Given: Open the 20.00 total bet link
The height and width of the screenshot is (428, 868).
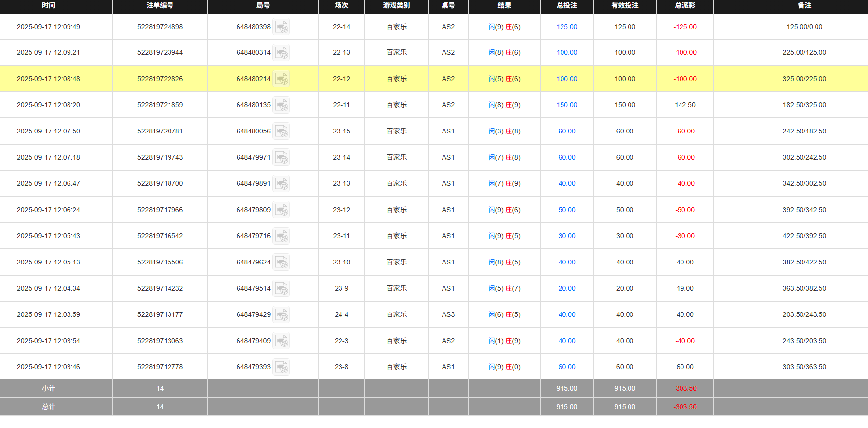Looking at the screenshot, I should pyautogui.click(x=566, y=289).
